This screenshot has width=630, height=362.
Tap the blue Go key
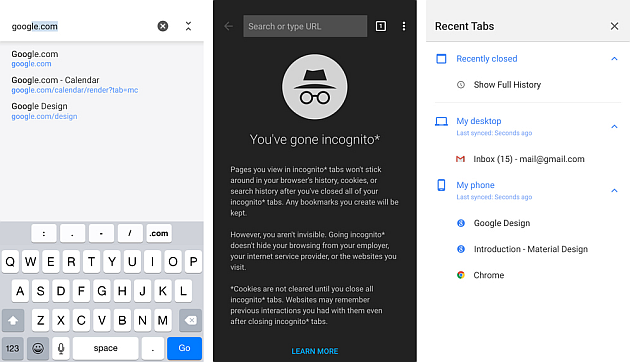point(184,348)
